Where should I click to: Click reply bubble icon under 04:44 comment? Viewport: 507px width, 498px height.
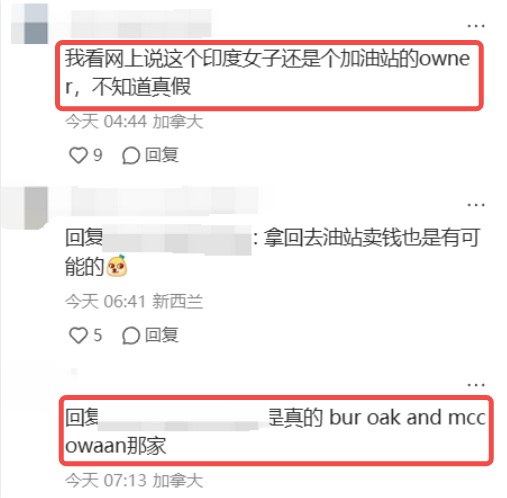130,156
